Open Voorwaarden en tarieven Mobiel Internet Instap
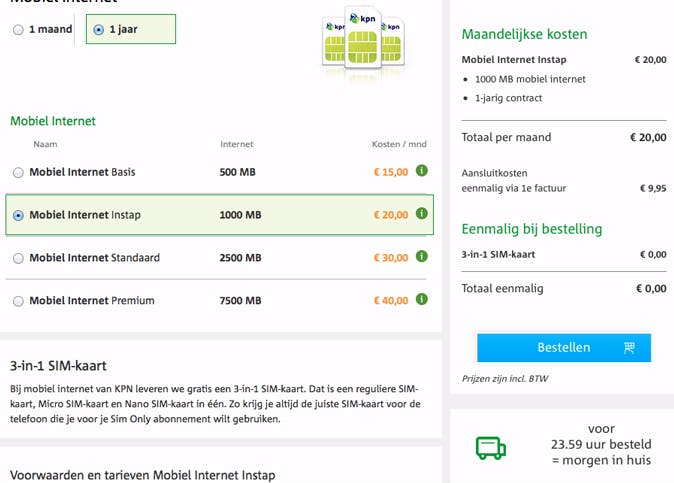The width and height of the screenshot is (674, 483). pos(142,475)
